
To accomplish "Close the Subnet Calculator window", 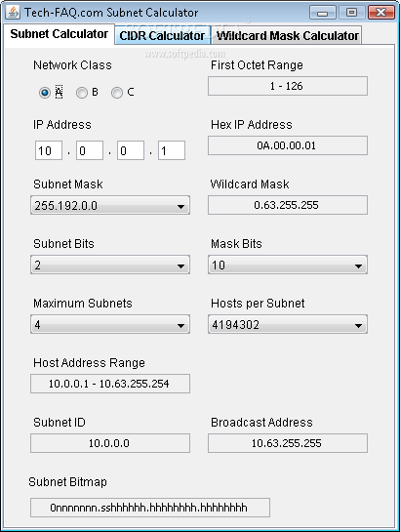I will click(381, 13).
